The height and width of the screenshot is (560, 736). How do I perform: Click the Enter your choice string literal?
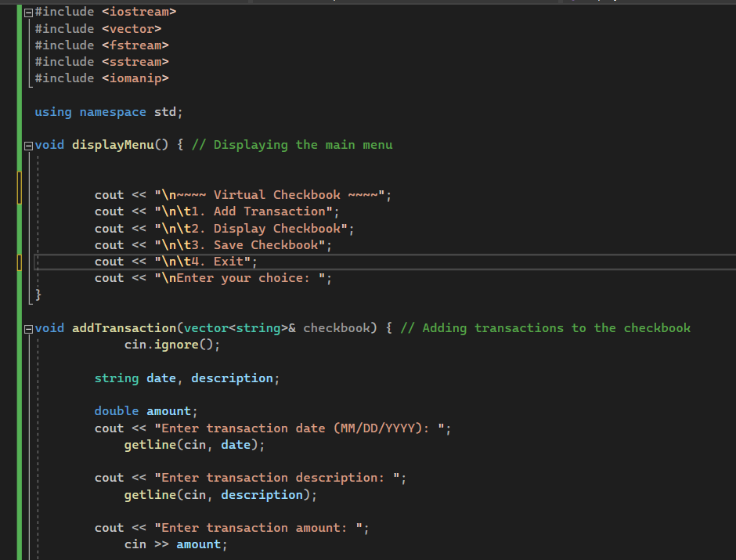point(245,277)
